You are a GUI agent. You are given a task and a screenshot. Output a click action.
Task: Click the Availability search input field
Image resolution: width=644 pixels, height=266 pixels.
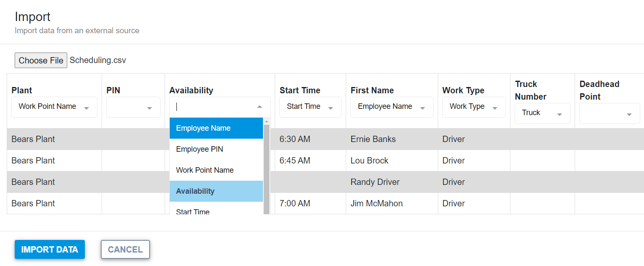coord(210,106)
